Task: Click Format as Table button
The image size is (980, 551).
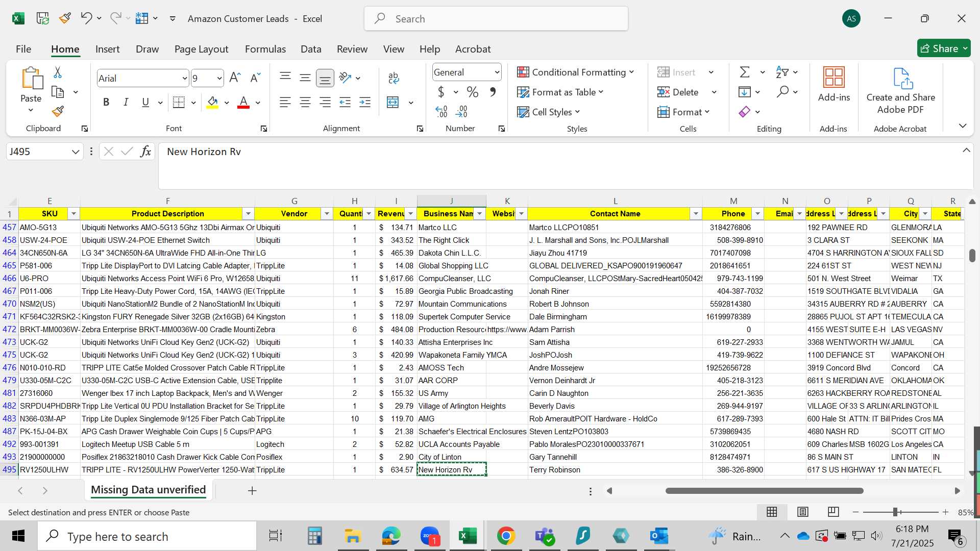Action: click(560, 92)
